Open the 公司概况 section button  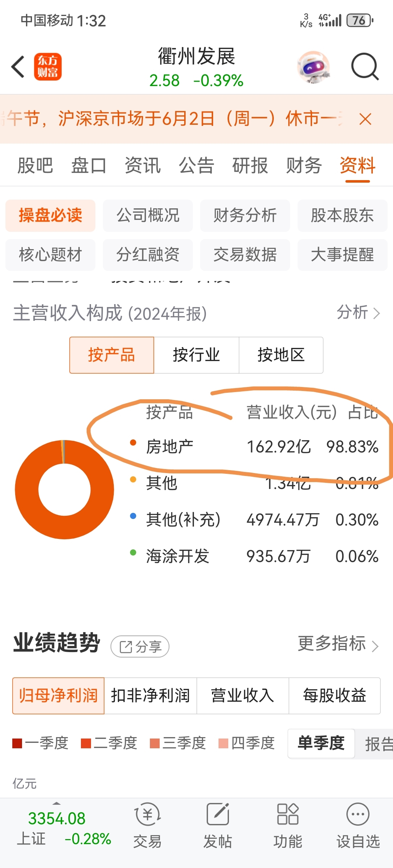(x=148, y=216)
